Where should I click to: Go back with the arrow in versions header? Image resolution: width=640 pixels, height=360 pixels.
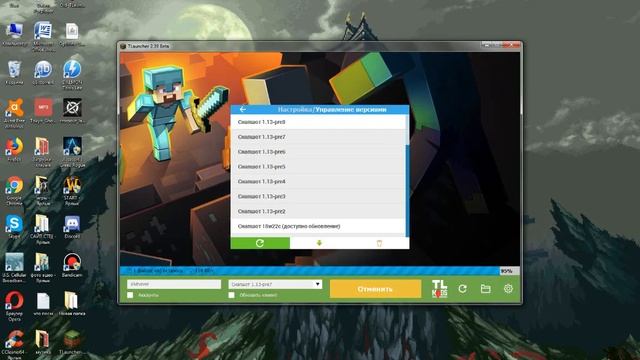[243, 109]
